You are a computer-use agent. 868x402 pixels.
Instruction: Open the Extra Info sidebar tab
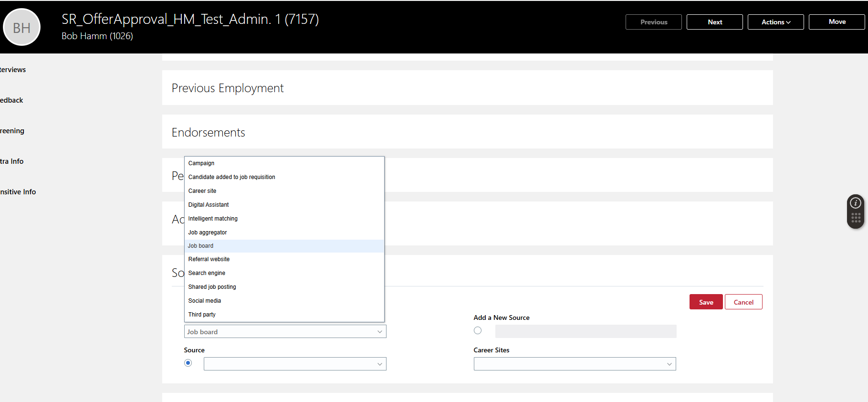click(x=11, y=161)
